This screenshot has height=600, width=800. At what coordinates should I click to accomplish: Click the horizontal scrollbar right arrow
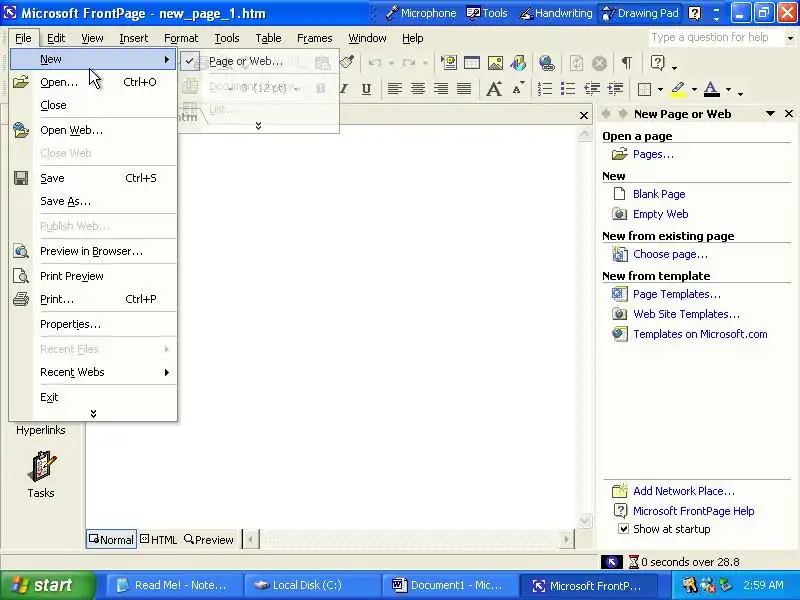click(566, 539)
